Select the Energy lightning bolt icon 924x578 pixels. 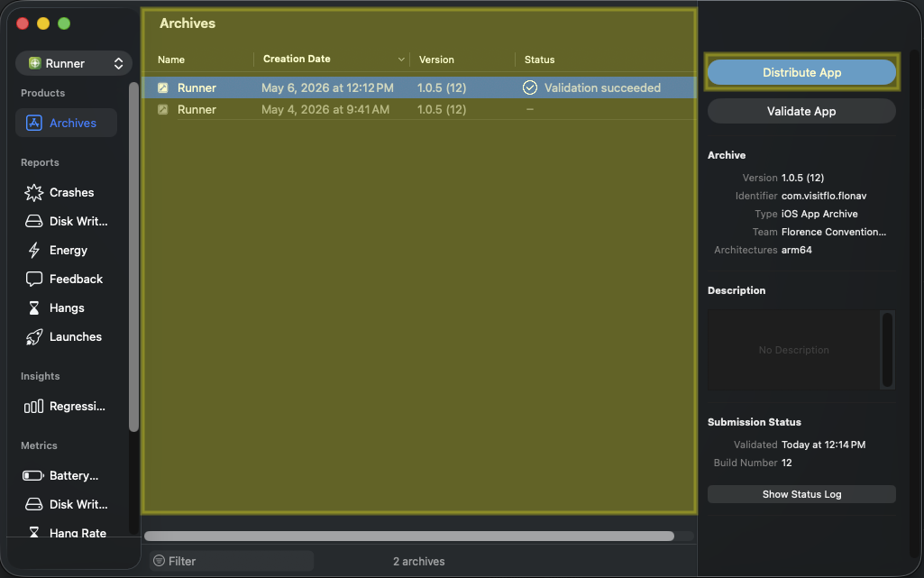[x=33, y=251]
